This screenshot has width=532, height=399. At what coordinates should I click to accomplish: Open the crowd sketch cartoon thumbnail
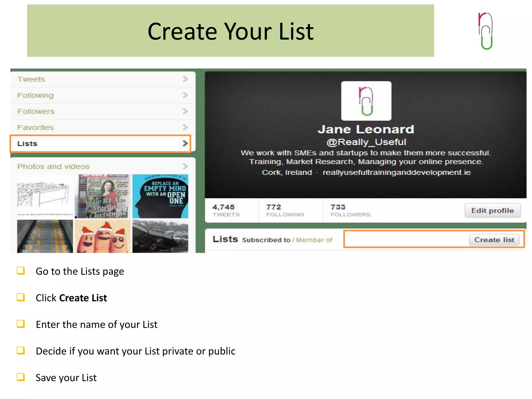45,196
